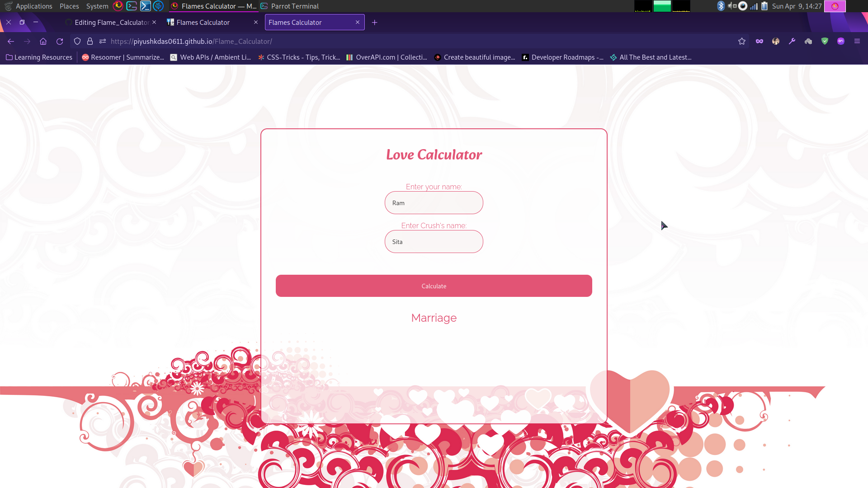Open the Firefox hamburger menu
The height and width of the screenshot is (488, 868).
point(858,41)
